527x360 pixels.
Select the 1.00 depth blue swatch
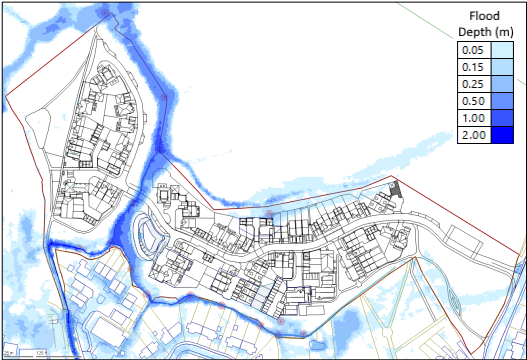(502, 118)
